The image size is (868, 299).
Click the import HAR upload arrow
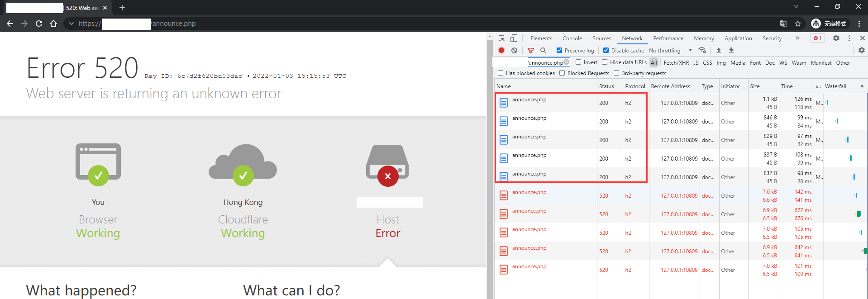click(719, 50)
